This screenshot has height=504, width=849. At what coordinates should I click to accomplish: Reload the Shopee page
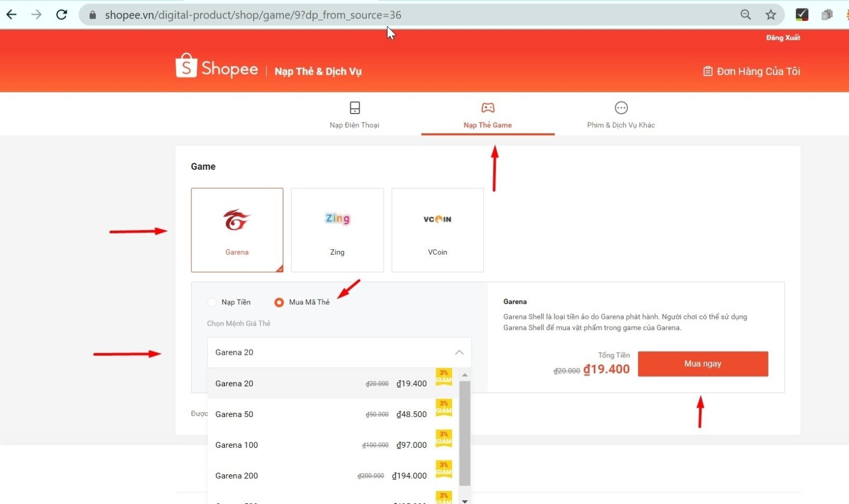pos(62,15)
